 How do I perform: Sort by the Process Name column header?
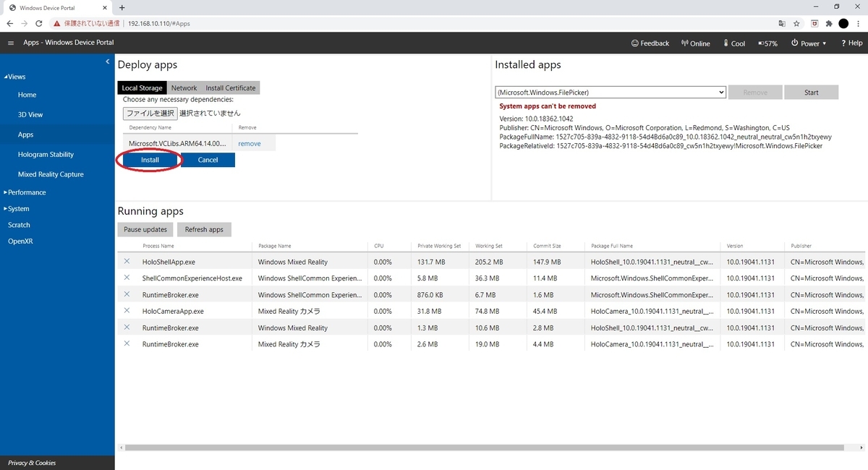tap(158, 246)
